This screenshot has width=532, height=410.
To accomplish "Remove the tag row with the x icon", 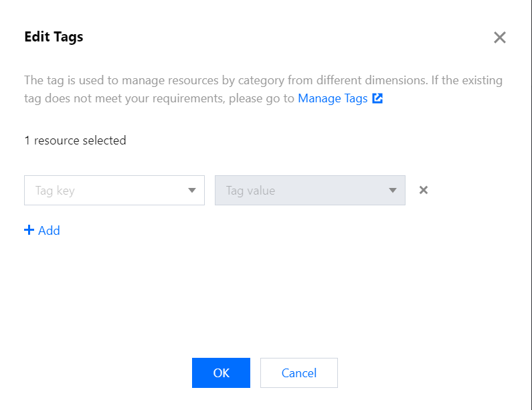I will (423, 190).
